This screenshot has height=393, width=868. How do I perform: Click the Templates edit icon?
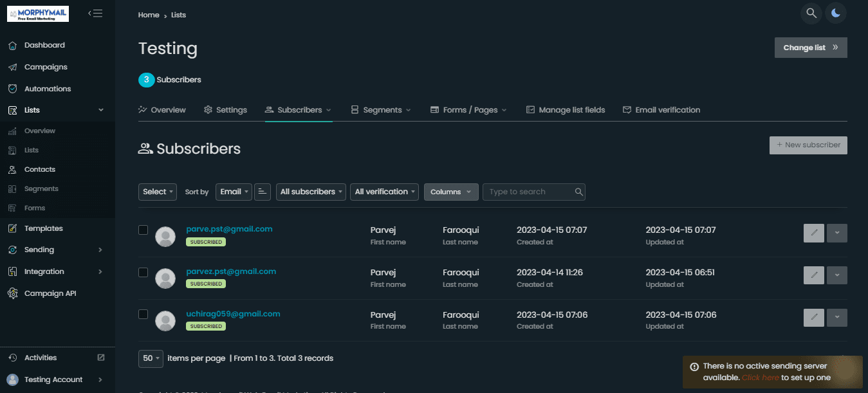click(x=12, y=228)
